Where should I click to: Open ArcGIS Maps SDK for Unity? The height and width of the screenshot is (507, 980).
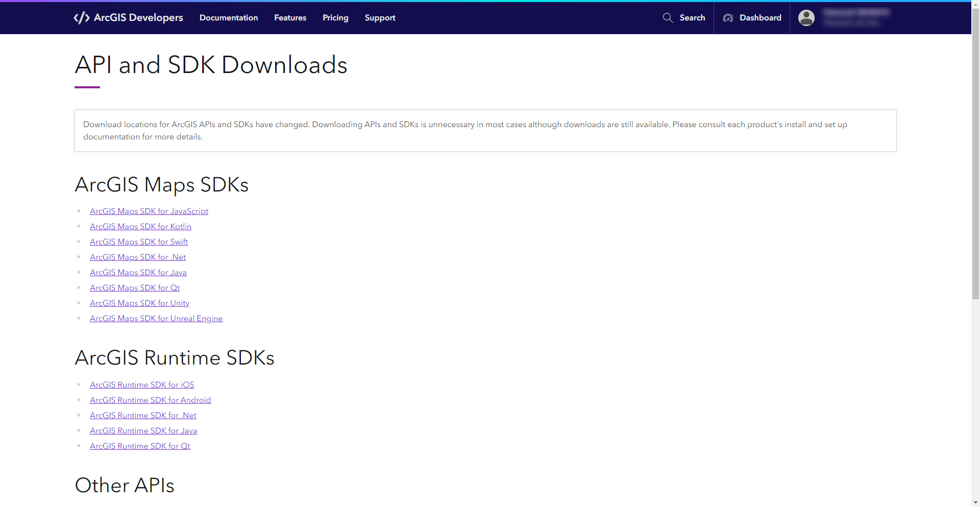[x=139, y=303]
